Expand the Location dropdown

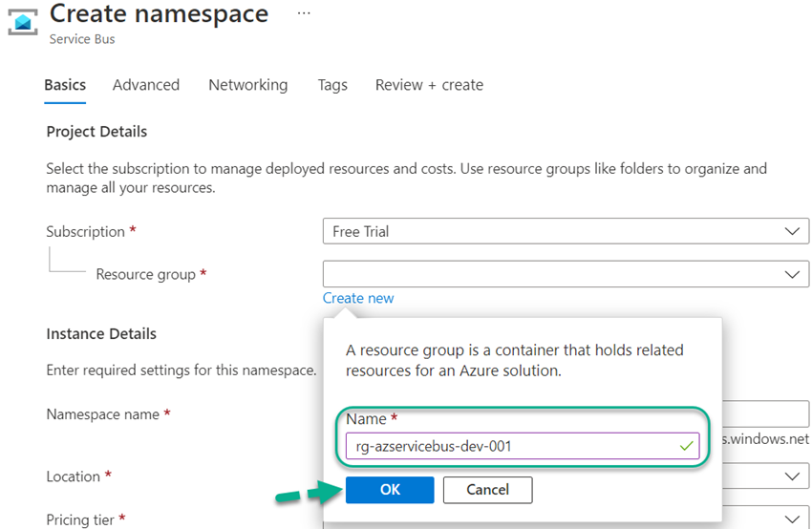coord(766,476)
